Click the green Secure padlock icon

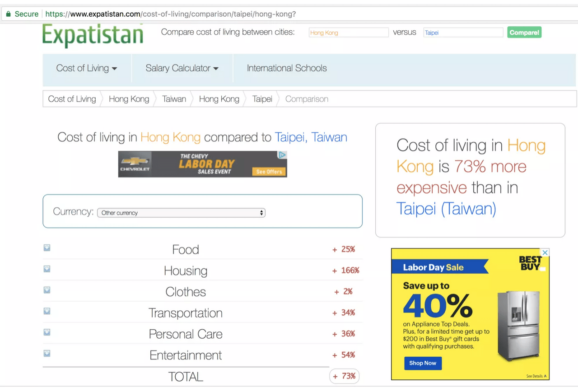[x=8, y=14]
